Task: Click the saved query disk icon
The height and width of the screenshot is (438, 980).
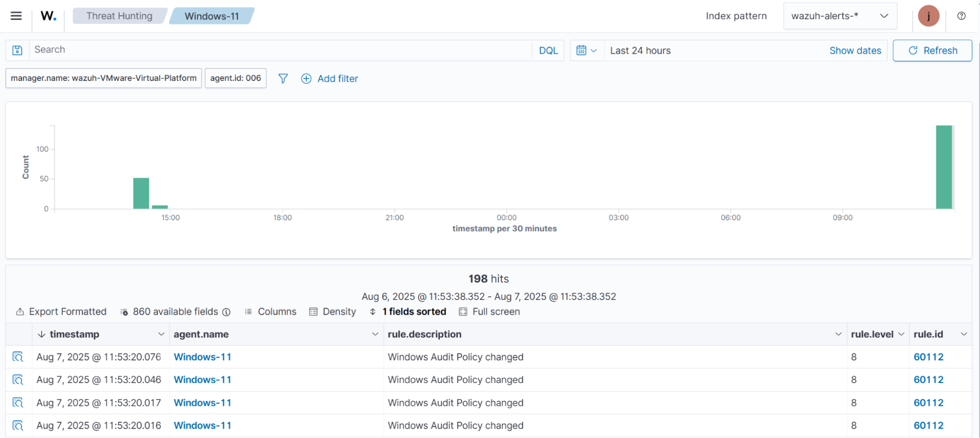Action: [18, 50]
